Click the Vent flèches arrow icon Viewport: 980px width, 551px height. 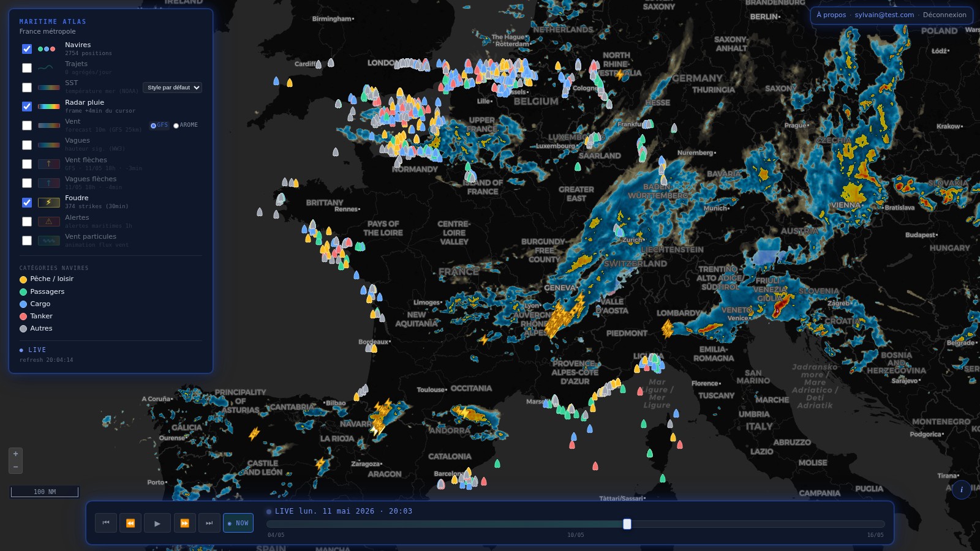49,164
